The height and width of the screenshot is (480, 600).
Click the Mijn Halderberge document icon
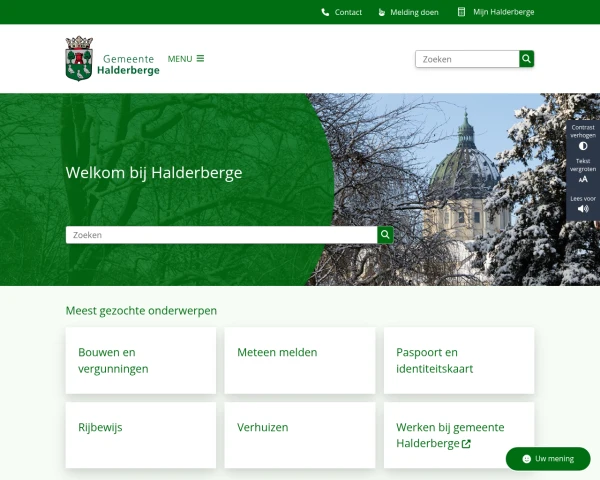pos(461,12)
